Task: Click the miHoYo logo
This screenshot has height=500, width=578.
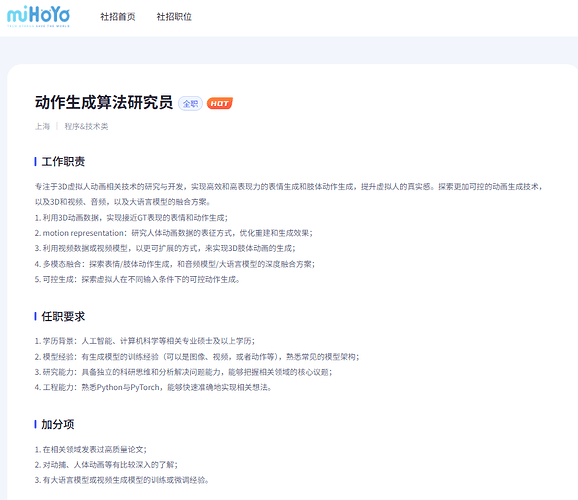Action: tap(38, 16)
